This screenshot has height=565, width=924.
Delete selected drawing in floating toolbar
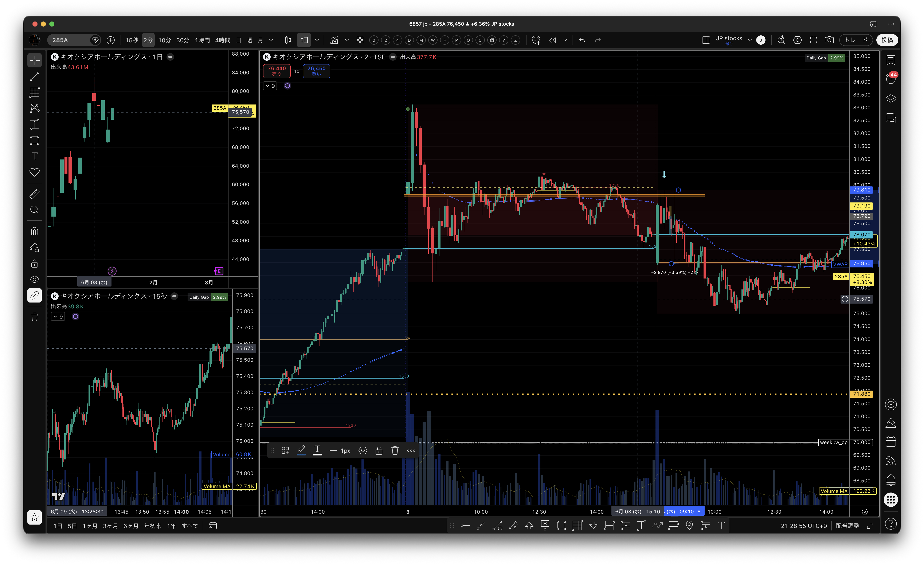395,450
